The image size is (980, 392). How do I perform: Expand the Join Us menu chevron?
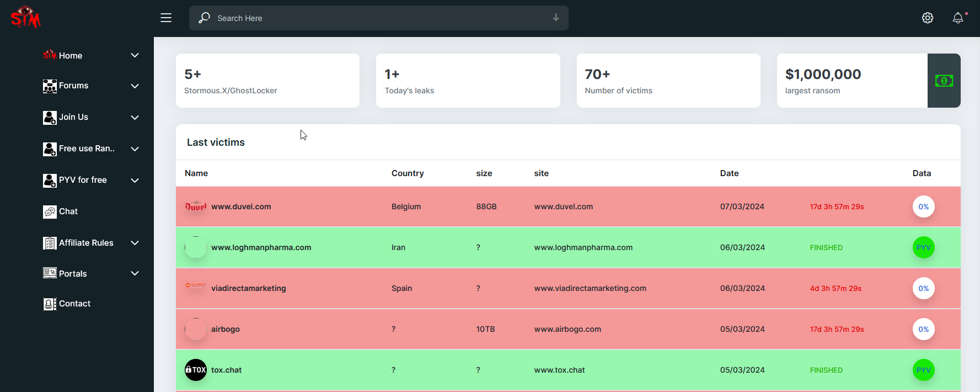pos(135,118)
